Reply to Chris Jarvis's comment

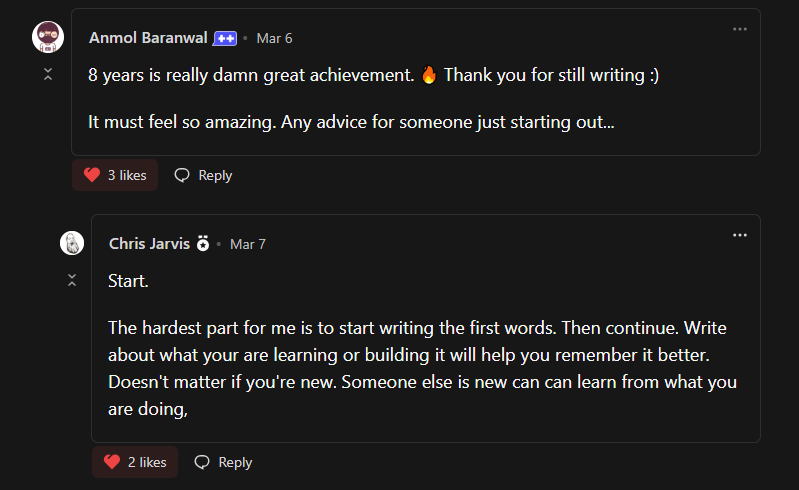tap(223, 462)
